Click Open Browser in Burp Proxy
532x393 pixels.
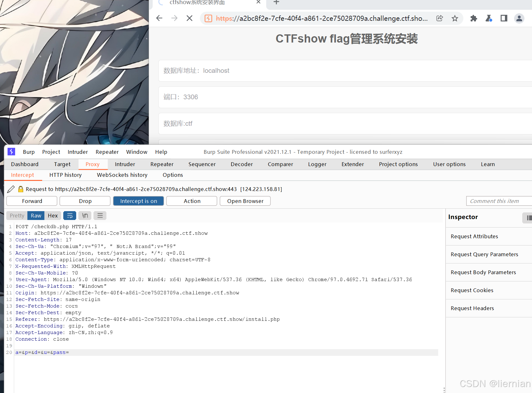click(x=245, y=201)
